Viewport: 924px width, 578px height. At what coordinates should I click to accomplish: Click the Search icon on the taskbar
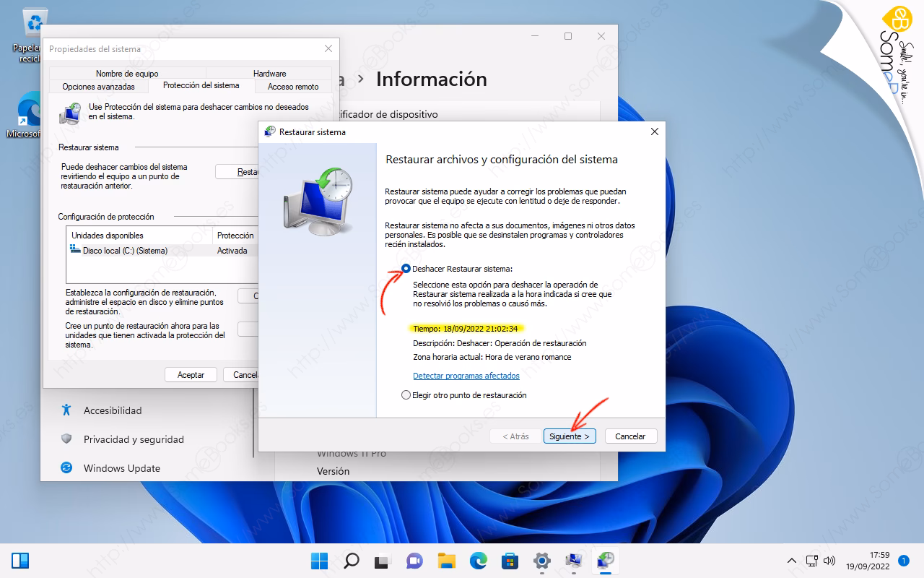pos(352,561)
